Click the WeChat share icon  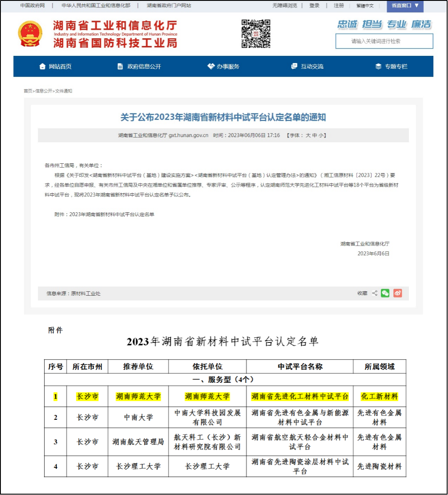click(x=385, y=293)
